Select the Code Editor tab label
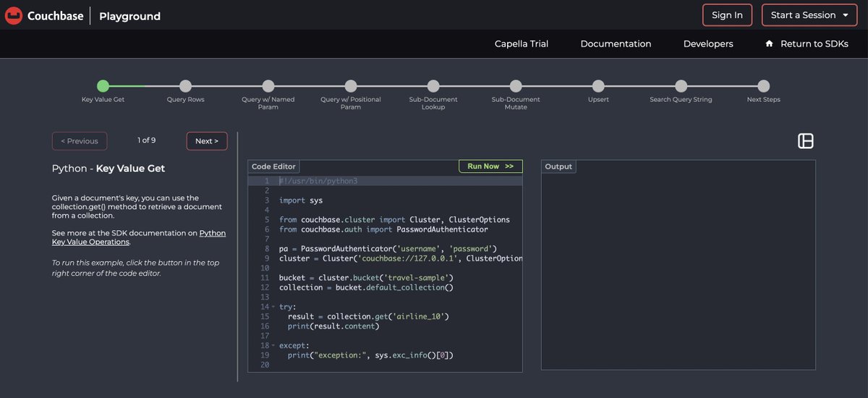Viewport: 868px width, 398px height. coord(273,166)
